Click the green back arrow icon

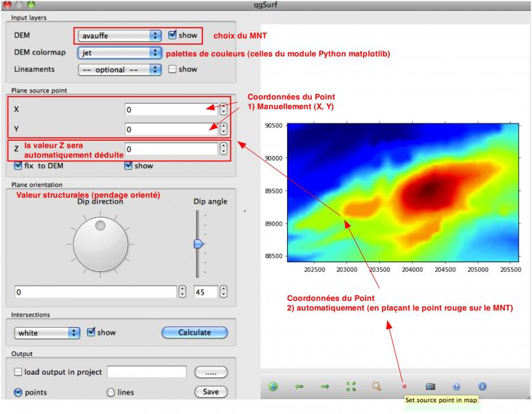tap(299, 386)
